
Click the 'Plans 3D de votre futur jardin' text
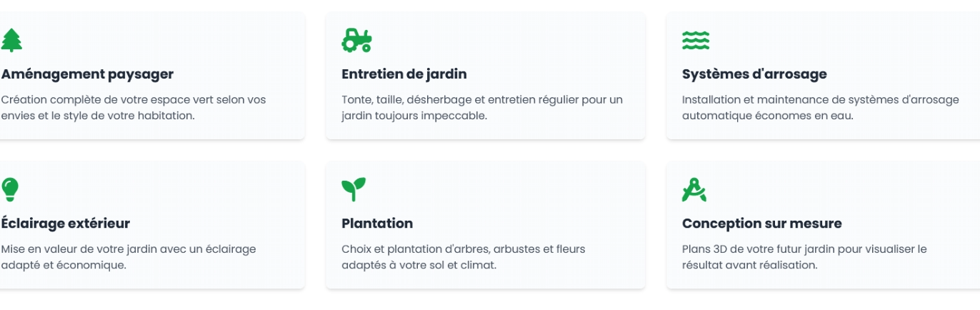tap(804, 256)
